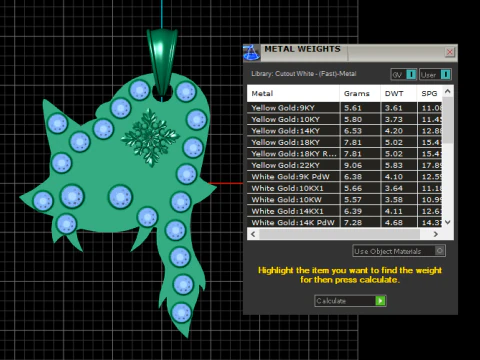Close the Metal Weights panel
The height and width of the screenshot is (360, 480).
pos(450,52)
